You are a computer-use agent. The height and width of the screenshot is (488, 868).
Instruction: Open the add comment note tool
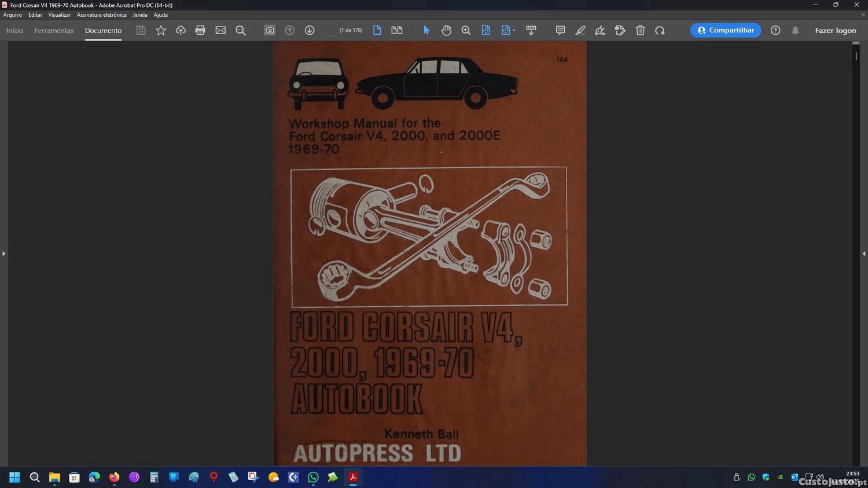[560, 31]
